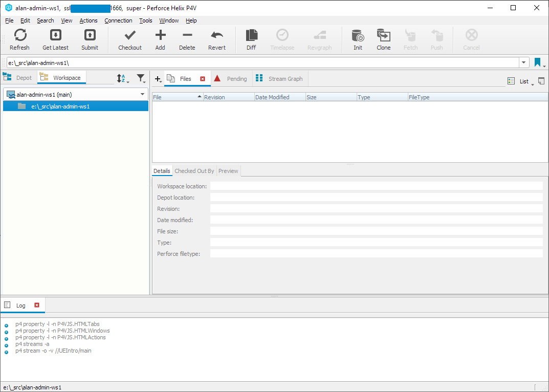
Task: Expand the address bar history dropdown
Action: [524, 63]
